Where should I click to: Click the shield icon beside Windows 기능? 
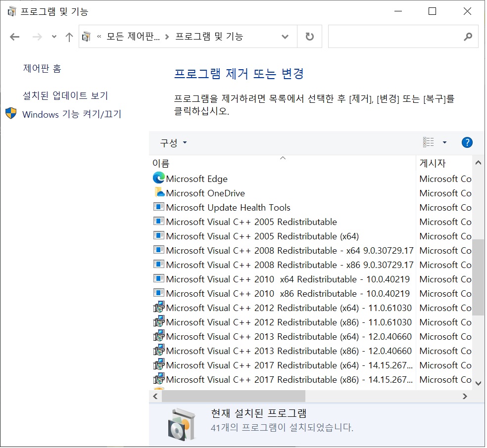[11, 113]
